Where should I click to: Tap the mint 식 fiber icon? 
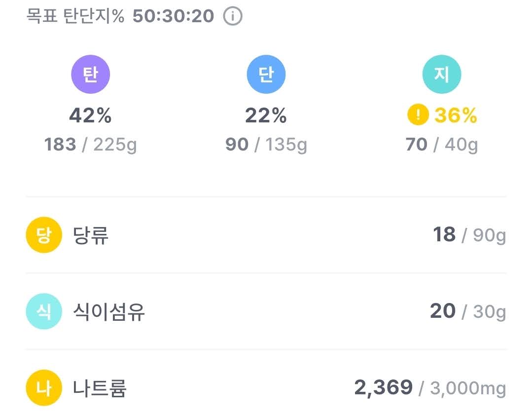pos(44,311)
